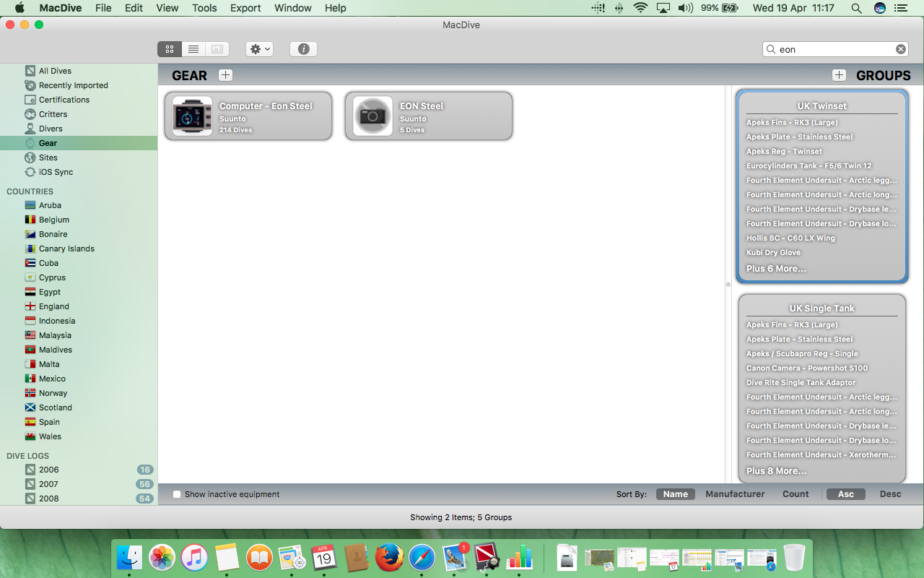The height and width of the screenshot is (578, 924).
Task: Switch to grid view in toolbar
Action: tap(170, 49)
